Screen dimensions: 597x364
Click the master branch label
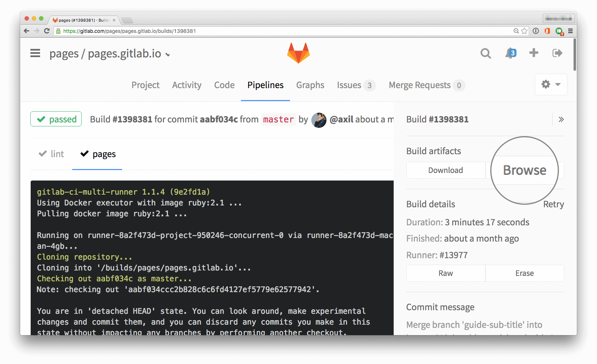[x=278, y=119]
